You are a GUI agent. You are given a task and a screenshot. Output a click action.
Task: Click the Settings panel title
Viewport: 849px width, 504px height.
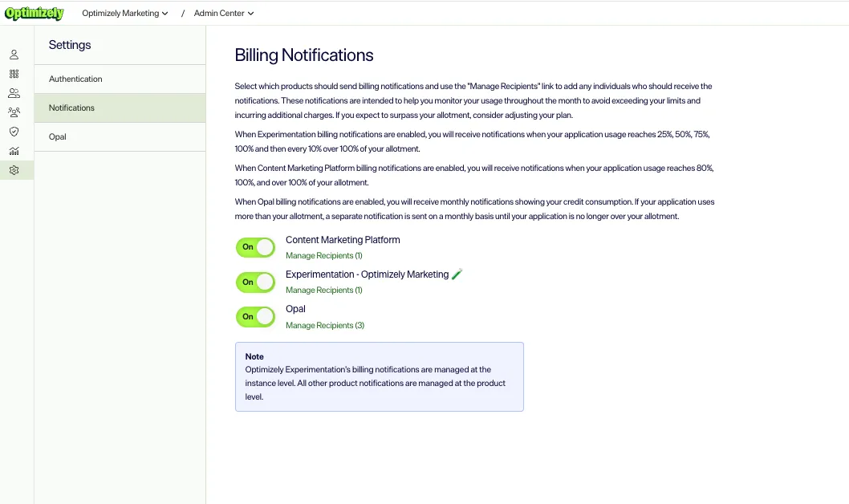tap(70, 45)
